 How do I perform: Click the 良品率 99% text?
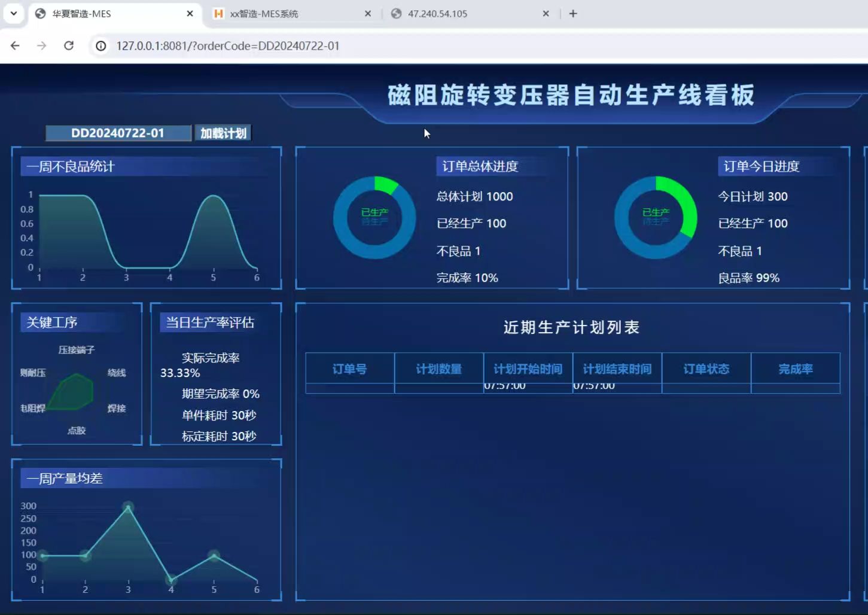tap(748, 278)
